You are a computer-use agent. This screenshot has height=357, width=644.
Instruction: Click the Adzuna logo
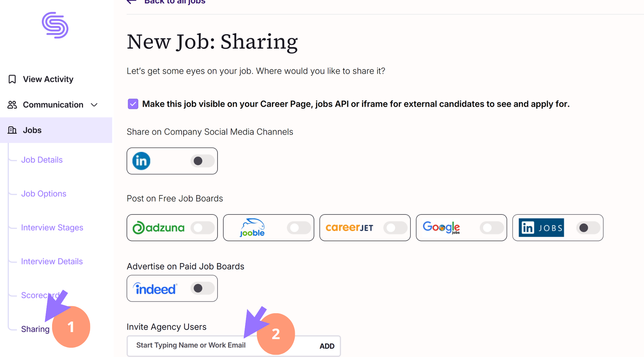(x=159, y=228)
